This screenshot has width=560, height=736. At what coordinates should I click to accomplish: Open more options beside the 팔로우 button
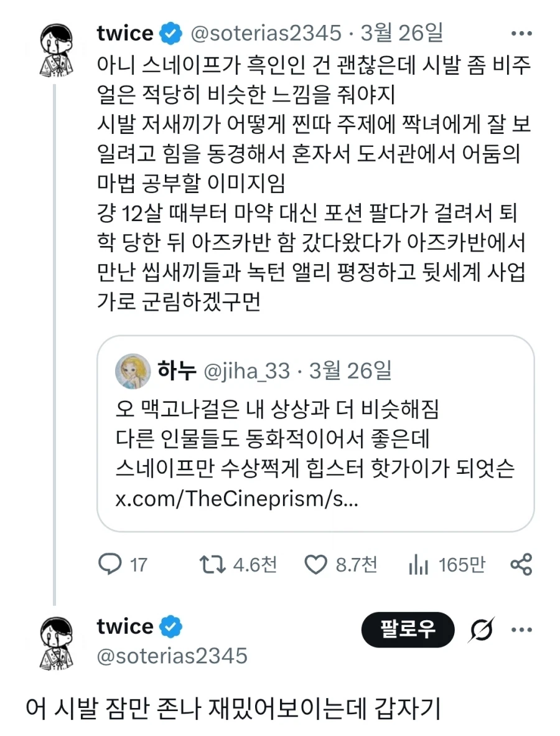tap(523, 630)
